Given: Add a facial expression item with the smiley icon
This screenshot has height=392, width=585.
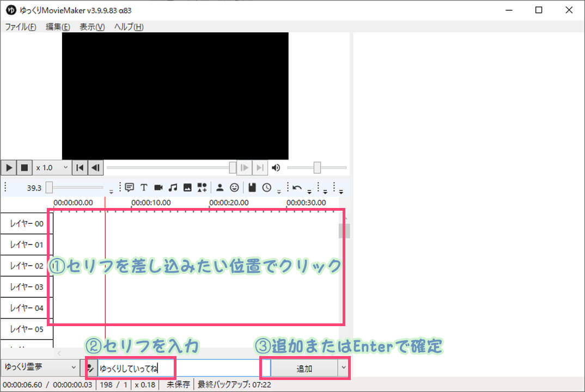Looking at the screenshot, I should coord(234,187).
